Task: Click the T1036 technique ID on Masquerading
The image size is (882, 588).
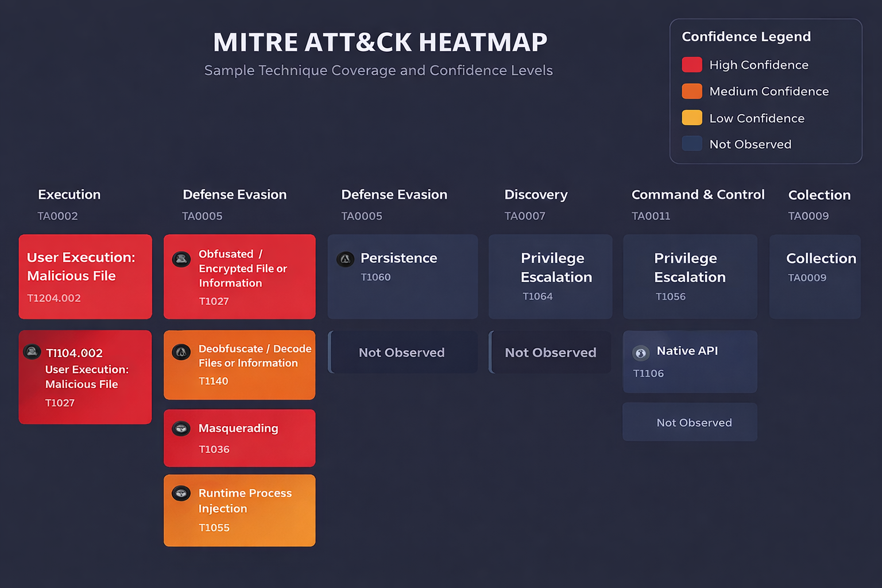Action: (x=214, y=450)
